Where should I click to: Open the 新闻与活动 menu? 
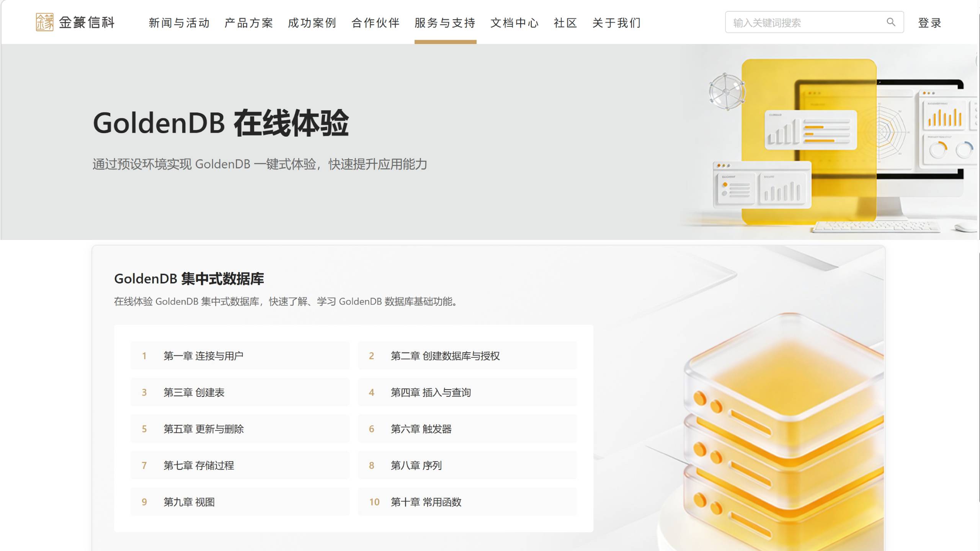click(179, 23)
